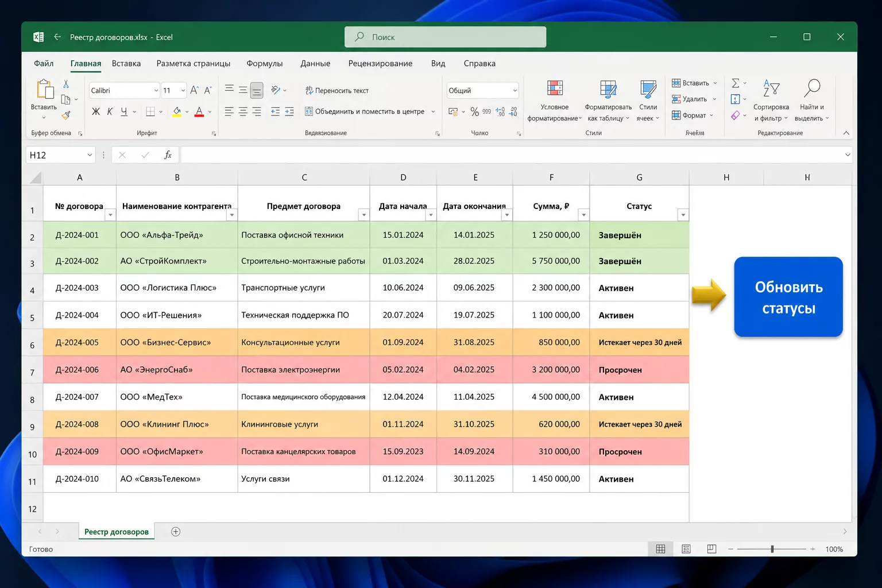Open Conditional Formatting (Условное форматирование)

[555, 101]
